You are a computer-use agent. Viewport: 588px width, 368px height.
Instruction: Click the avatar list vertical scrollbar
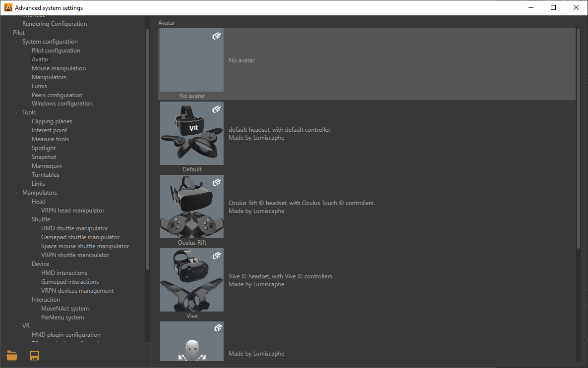(x=579, y=139)
